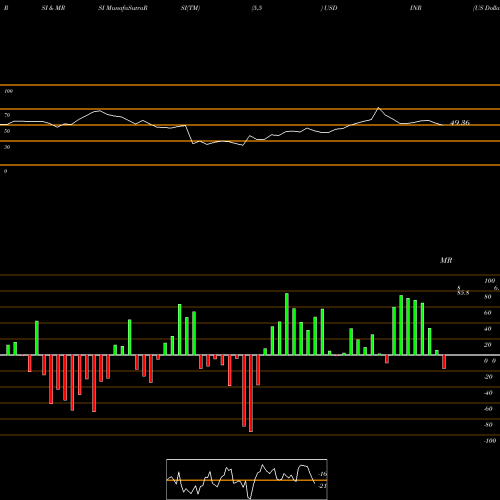Click the 20 label on MR axis
Image resolution: width=500 pixels, height=500 pixels.
pyautogui.click(x=488, y=345)
